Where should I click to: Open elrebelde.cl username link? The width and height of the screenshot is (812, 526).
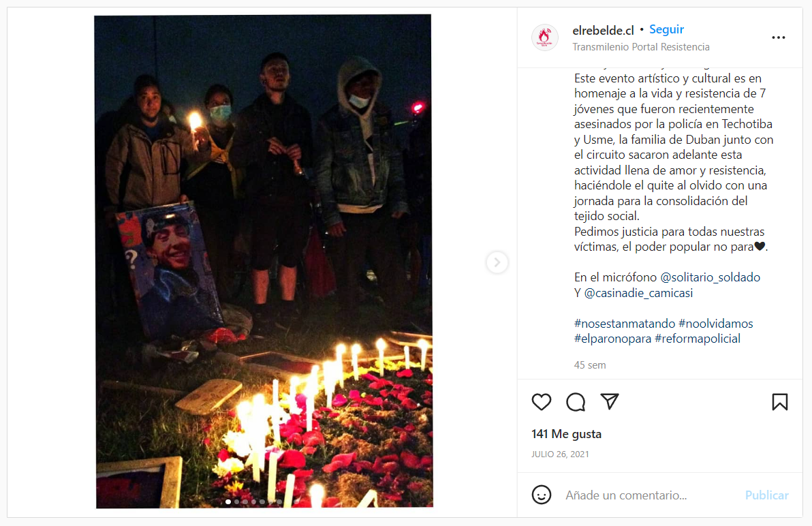603,31
